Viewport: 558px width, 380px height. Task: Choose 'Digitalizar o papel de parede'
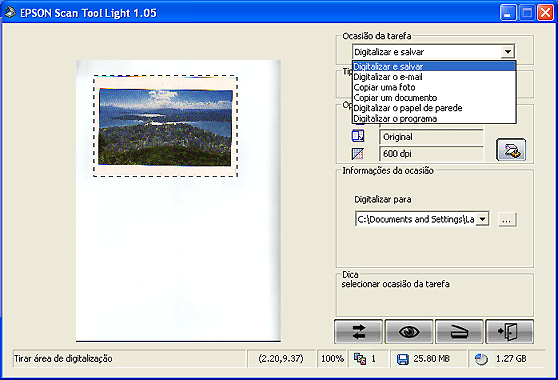coord(434,108)
